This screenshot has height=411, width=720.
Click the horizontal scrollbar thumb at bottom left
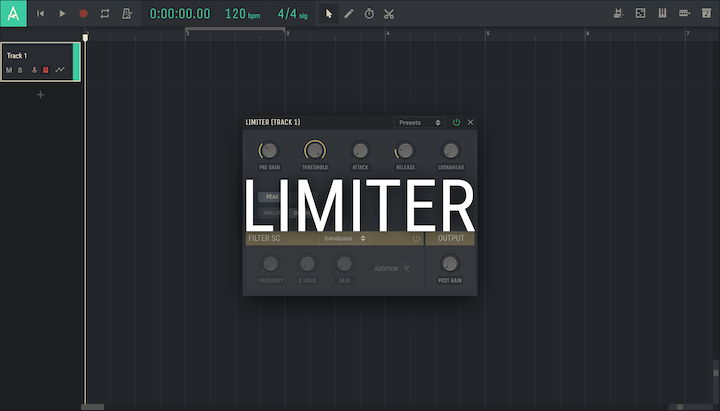pos(92,407)
